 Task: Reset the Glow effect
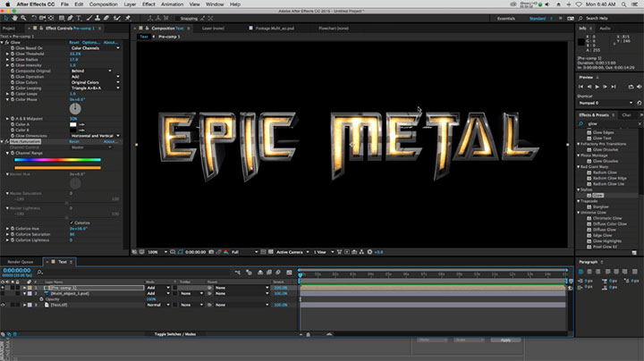click(74, 42)
